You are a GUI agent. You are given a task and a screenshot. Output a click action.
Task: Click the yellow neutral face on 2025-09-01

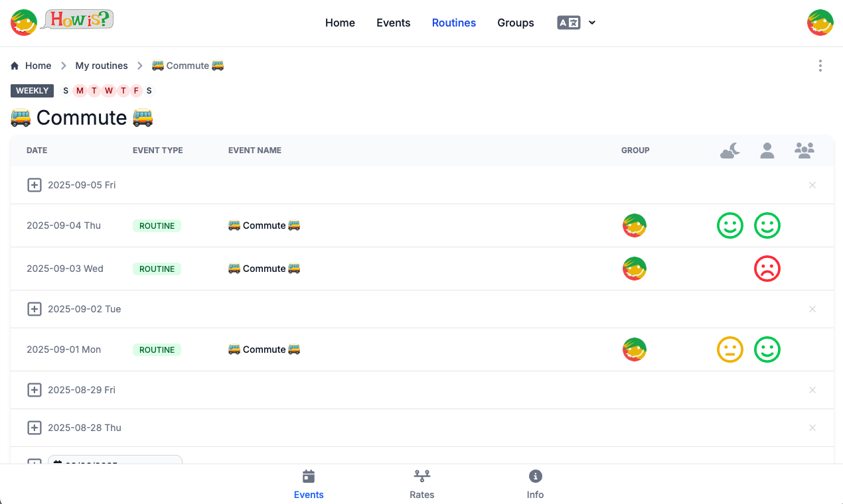click(730, 349)
